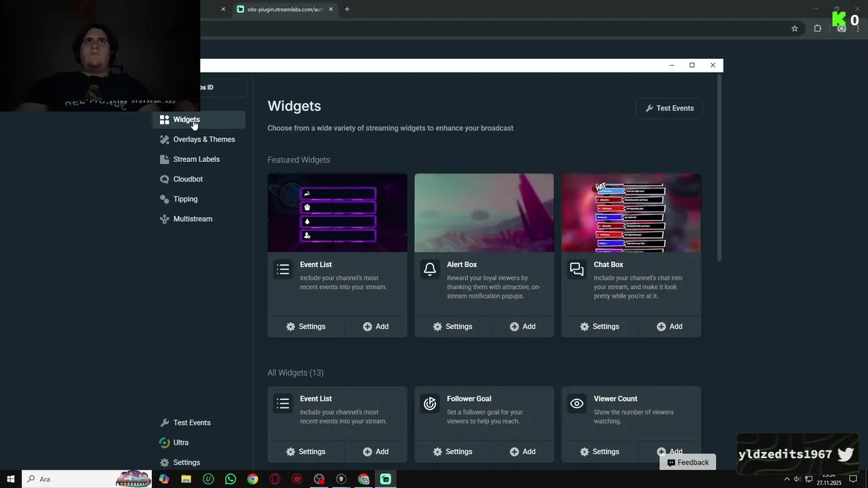Close the obs-plugin.streamlabs.com tab
The image size is (868, 488).
(x=331, y=9)
